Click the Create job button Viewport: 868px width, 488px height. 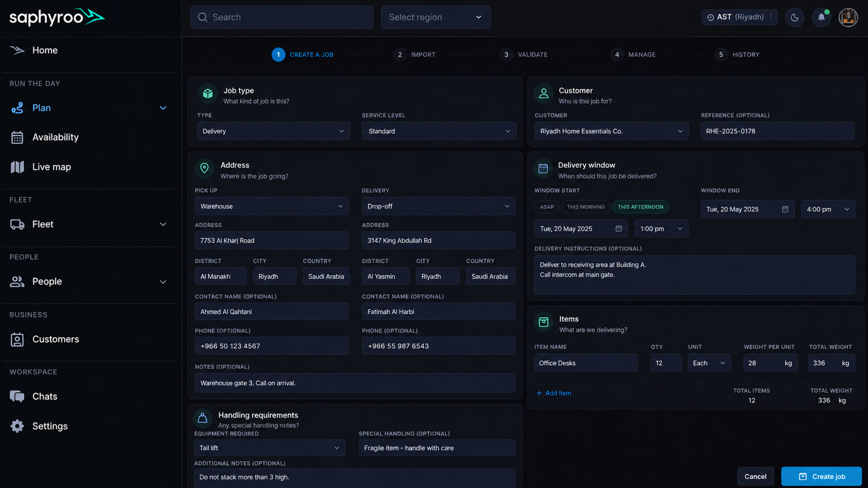[x=821, y=476]
